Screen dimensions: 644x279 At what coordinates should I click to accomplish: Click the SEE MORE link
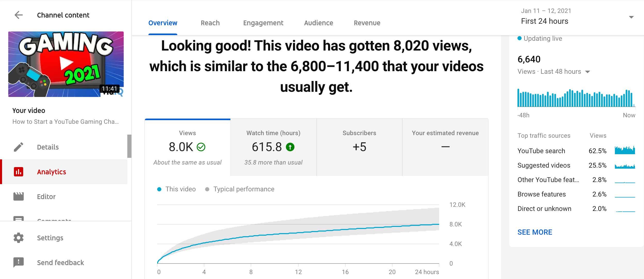535,232
